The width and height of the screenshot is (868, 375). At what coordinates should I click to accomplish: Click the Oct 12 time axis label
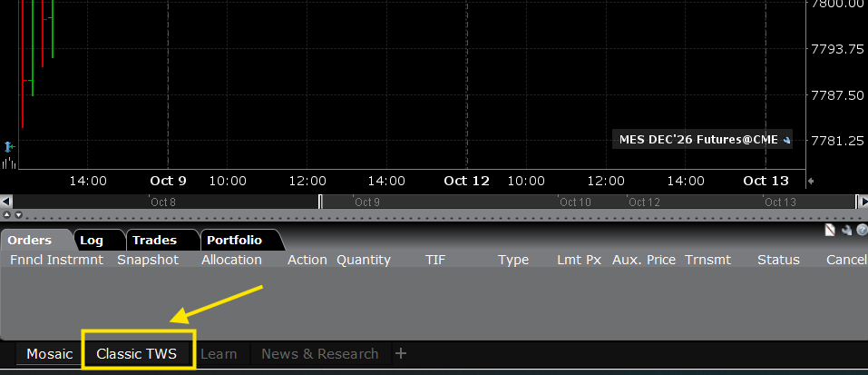(467, 181)
